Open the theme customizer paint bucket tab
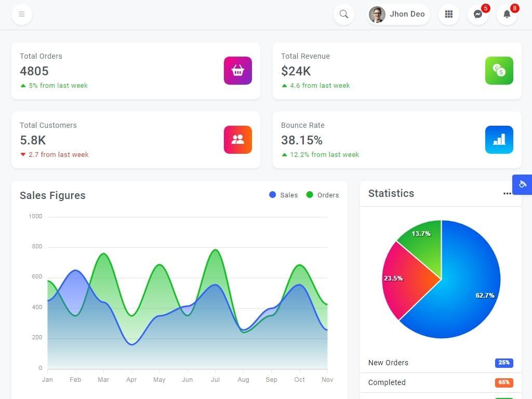The image size is (532, 399). click(522, 184)
